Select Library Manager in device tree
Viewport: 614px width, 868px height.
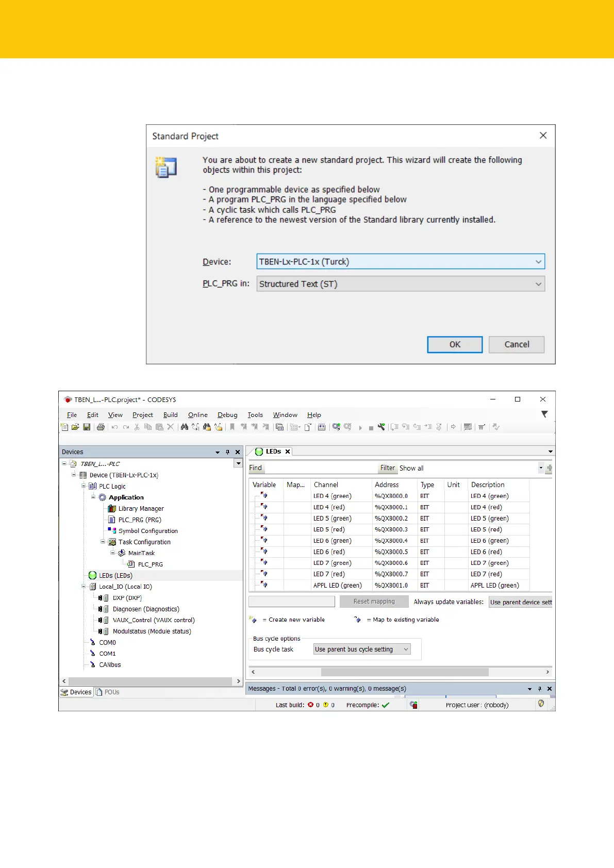(141, 508)
